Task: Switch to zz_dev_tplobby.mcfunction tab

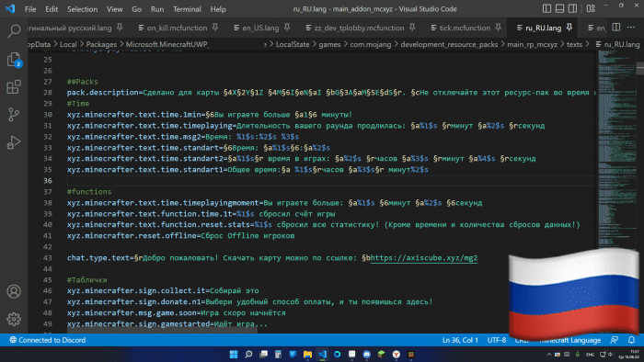Action: coord(359,28)
